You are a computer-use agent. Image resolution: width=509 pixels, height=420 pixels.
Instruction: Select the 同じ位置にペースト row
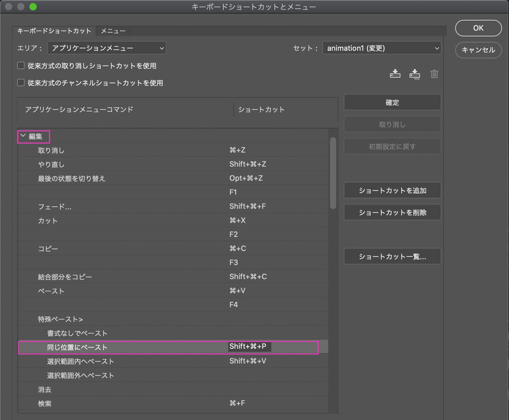tap(173, 347)
